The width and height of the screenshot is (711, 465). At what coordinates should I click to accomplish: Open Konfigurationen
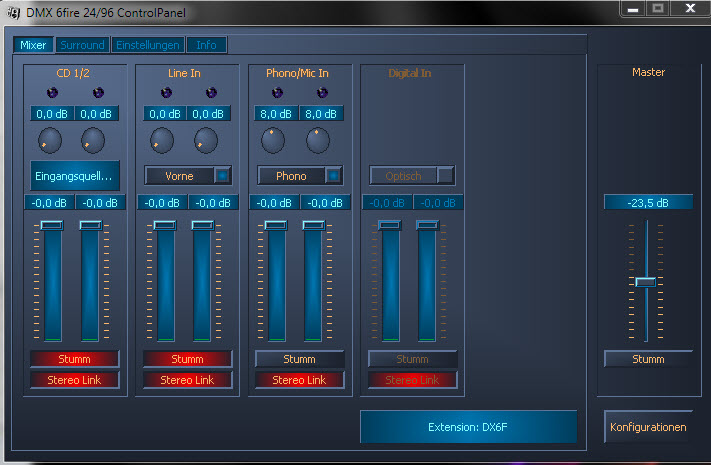pos(648,427)
